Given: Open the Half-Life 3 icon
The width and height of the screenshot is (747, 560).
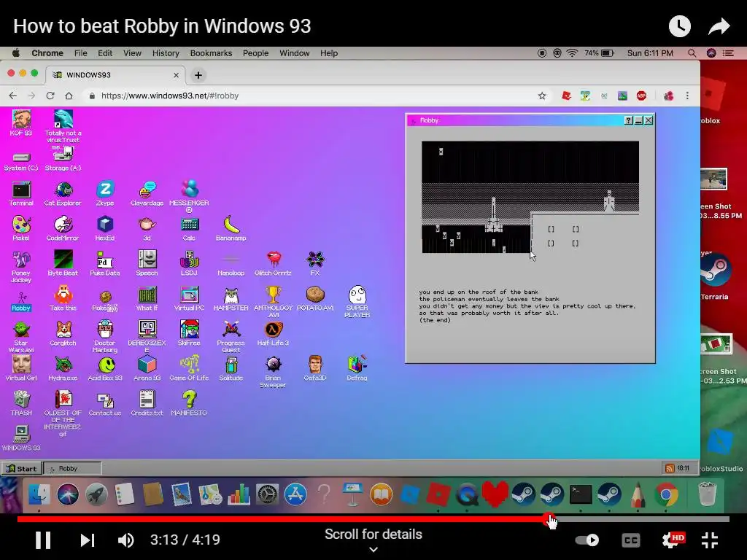Looking at the screenshot, I should pyautogui.click(x=273, y=333).
